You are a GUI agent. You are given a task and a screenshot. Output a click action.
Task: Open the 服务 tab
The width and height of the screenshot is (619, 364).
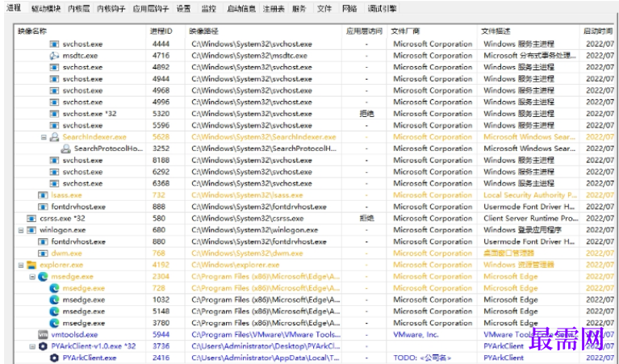(299, 8)
